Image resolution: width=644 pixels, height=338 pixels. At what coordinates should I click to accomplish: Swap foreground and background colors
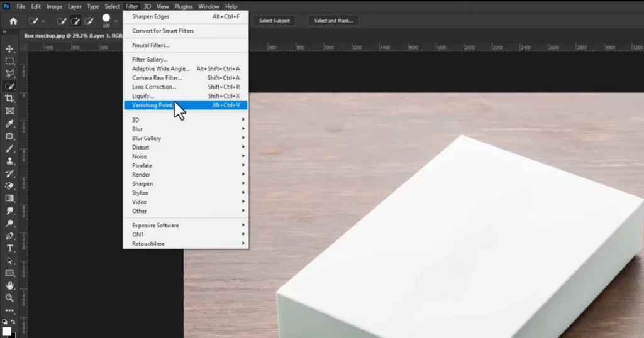tap(13, 322)
